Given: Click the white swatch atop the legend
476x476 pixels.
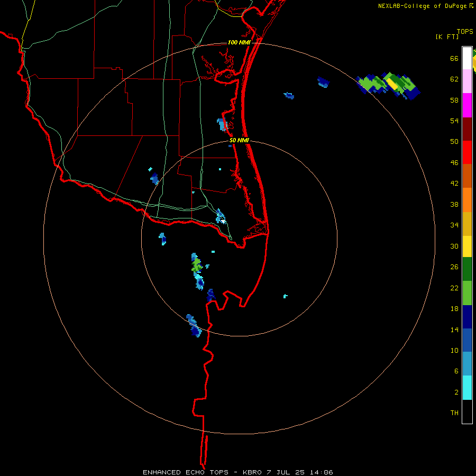Looking at the screenshot, I should tap(467, 58).
